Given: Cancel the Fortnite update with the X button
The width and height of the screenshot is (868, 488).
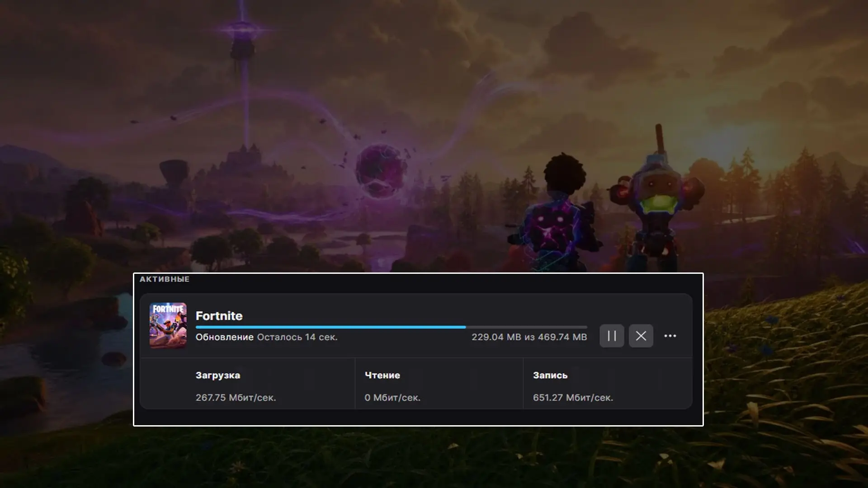Looking at the screenshot, I should [x=641, y=336].
